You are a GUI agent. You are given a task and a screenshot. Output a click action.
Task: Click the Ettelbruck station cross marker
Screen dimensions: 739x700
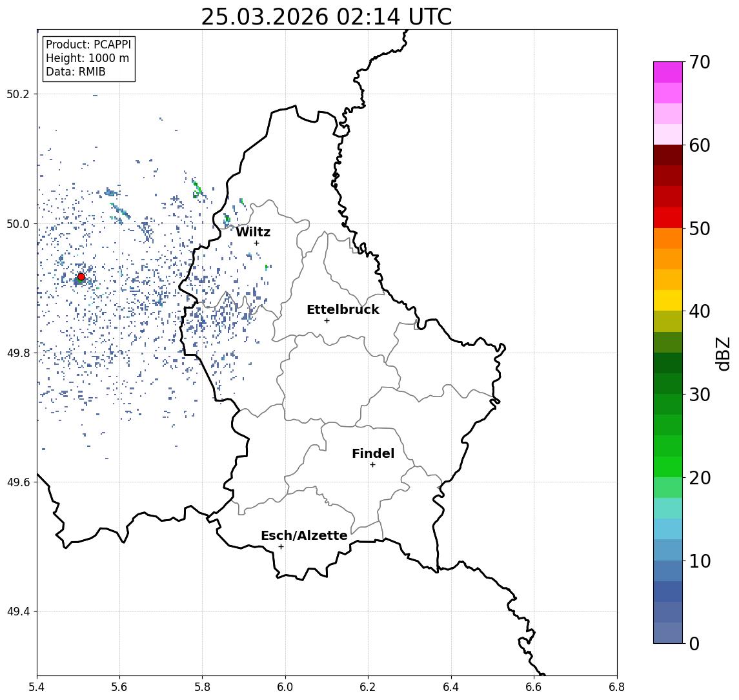[327, 321]
